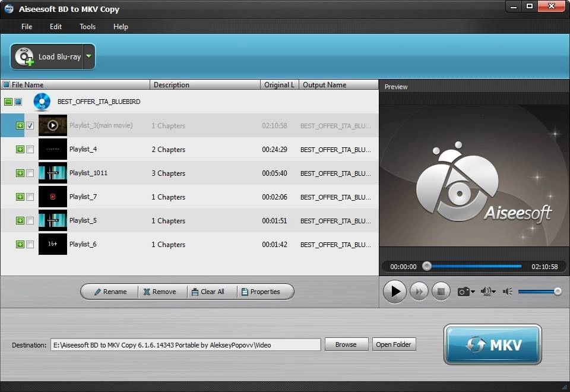The image size is (570, 392).
Task: Open the Load Blu-ray dropdown arrow
Action: 88,56
